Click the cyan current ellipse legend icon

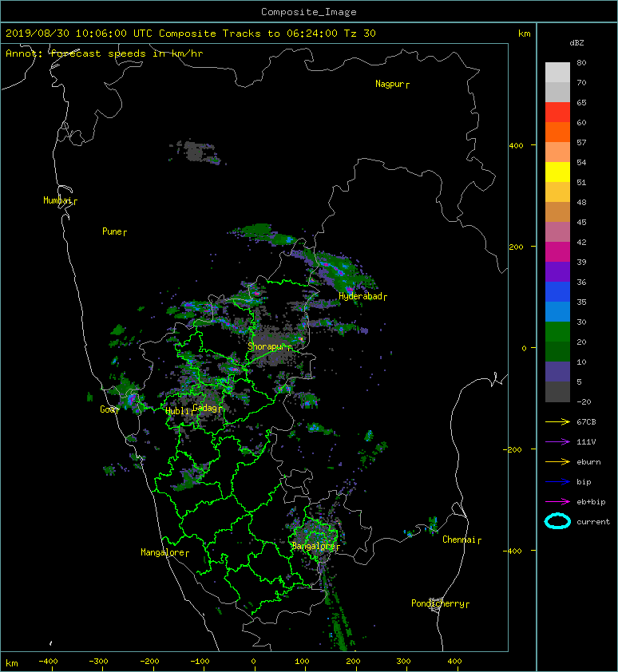tap(557, 521)
